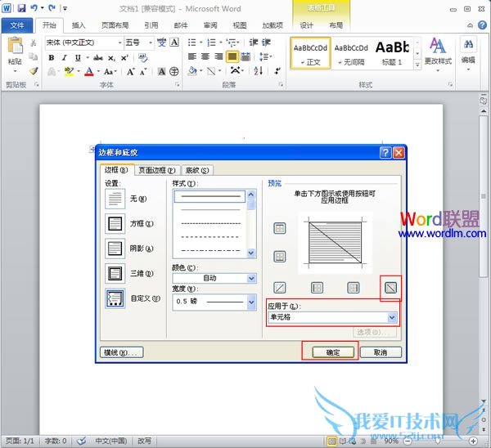This screenshot has width=491, height=448.
Task: Select the dashed line style in list
Action: 209,237
